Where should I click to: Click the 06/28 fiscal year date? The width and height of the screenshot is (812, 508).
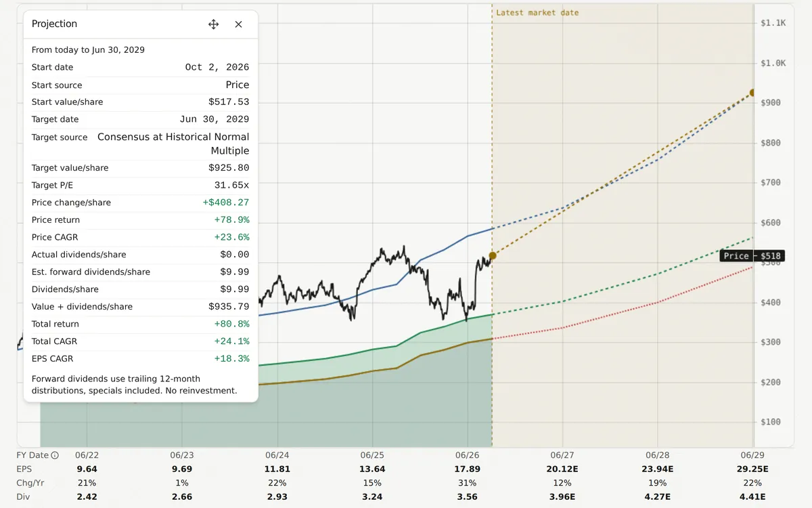pyautogui.click(x=658, y=455)
